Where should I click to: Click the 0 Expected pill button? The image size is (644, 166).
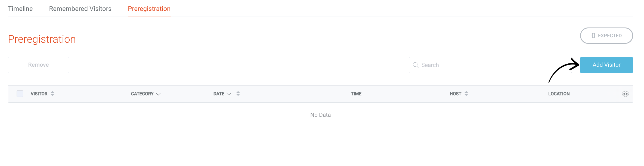pyautogui.click(x=606, y=36)
